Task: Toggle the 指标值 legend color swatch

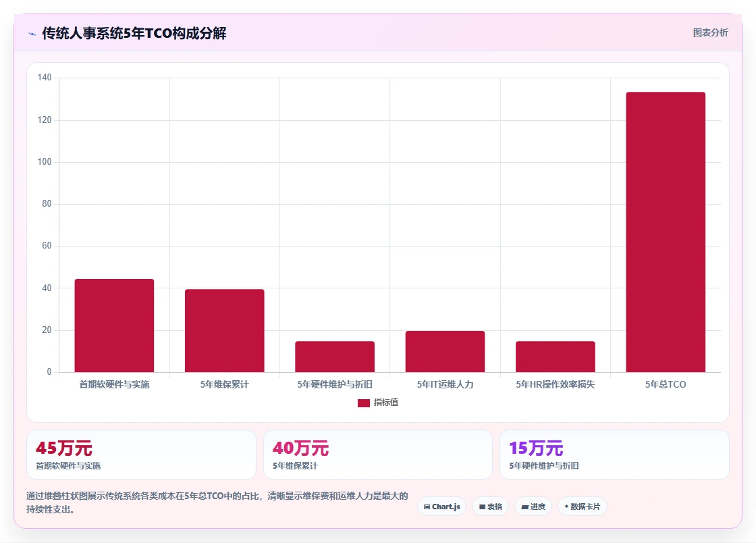Action: click(x=364, y=403)
